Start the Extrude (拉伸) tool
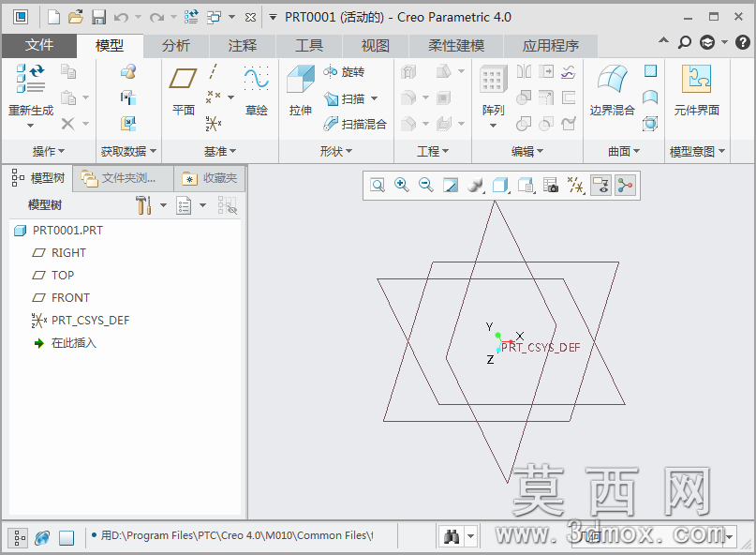 click(x=301, y=91)
